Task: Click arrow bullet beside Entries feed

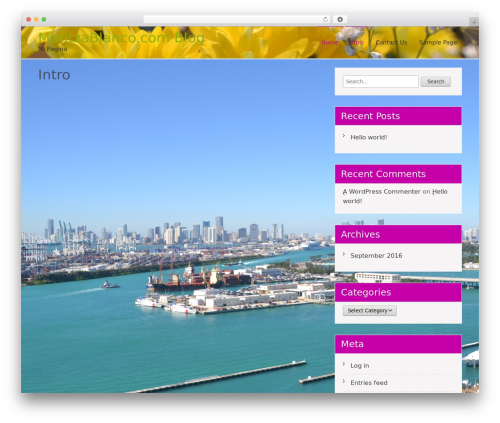Action: click(344, 381)
